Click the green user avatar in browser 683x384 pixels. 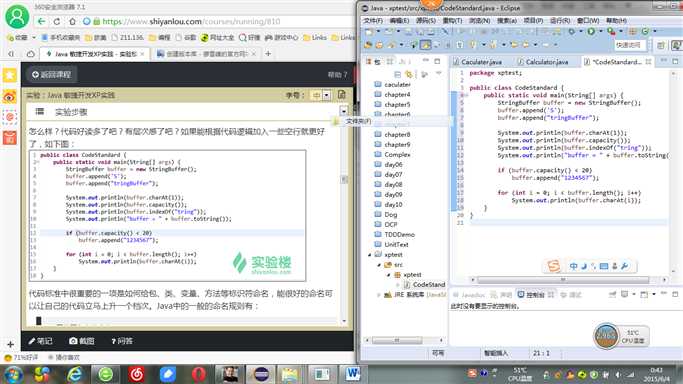point(17,17)
